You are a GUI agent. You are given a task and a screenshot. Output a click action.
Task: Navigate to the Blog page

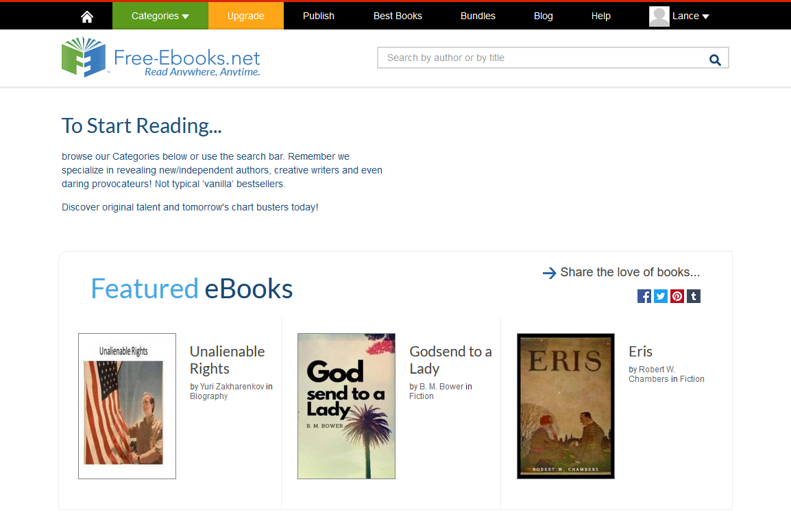tap(543, 15)
